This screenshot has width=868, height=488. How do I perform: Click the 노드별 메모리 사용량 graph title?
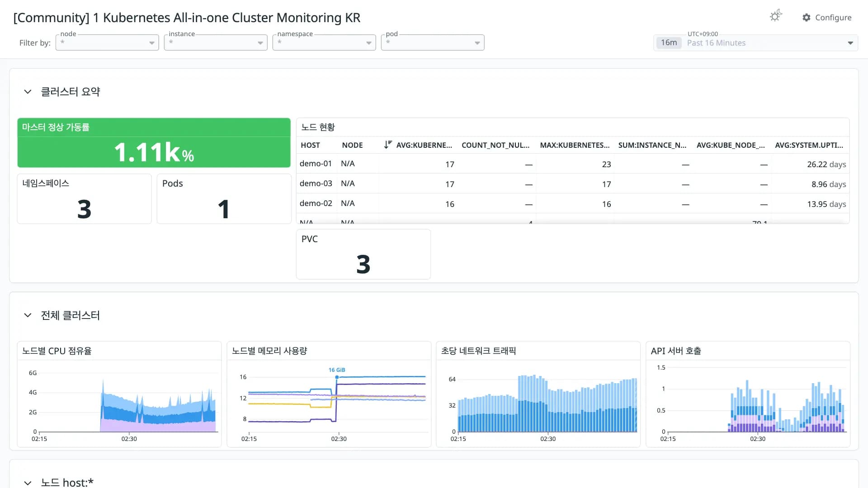pos(269,351)
